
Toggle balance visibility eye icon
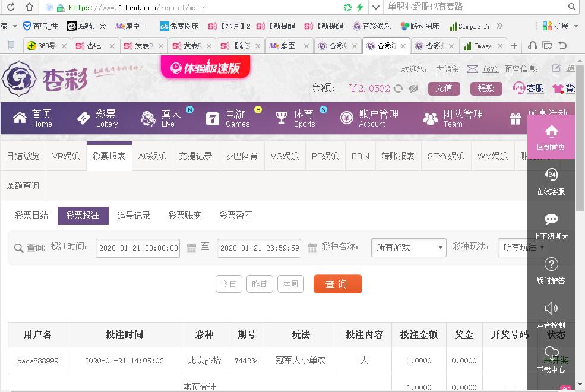tap(413, 88)
